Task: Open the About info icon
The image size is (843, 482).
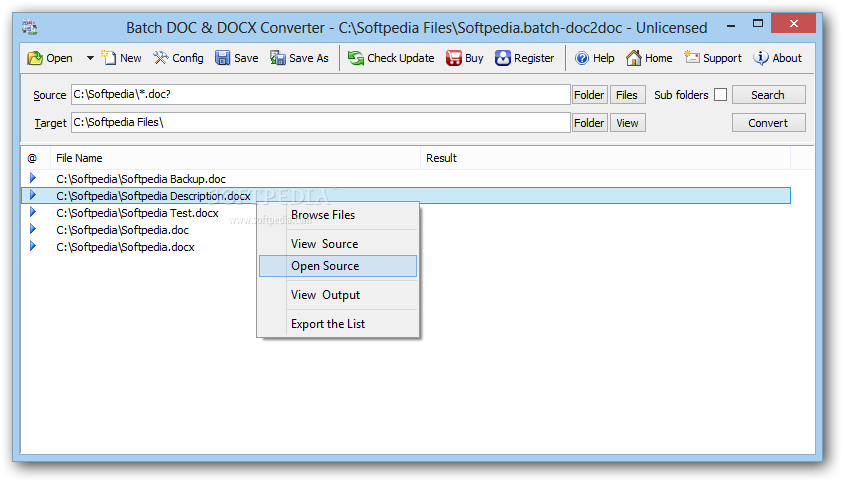Action: click(x=761, y=57)
